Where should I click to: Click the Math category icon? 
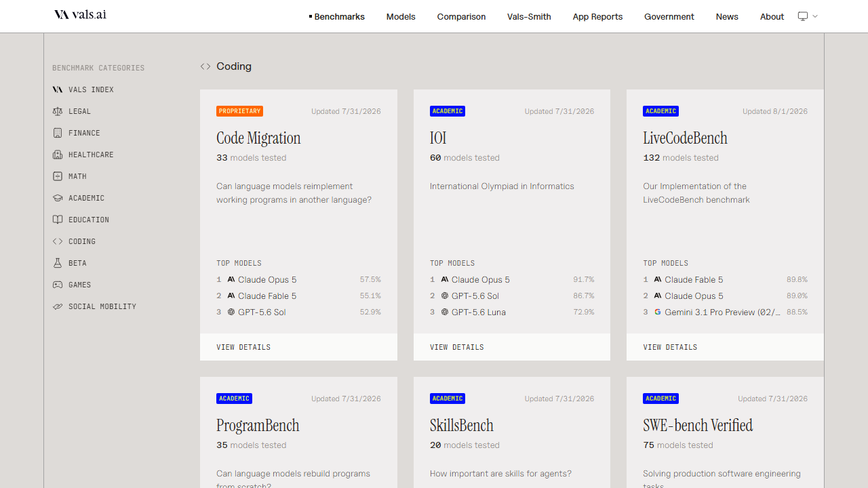[x=58, y=176]
